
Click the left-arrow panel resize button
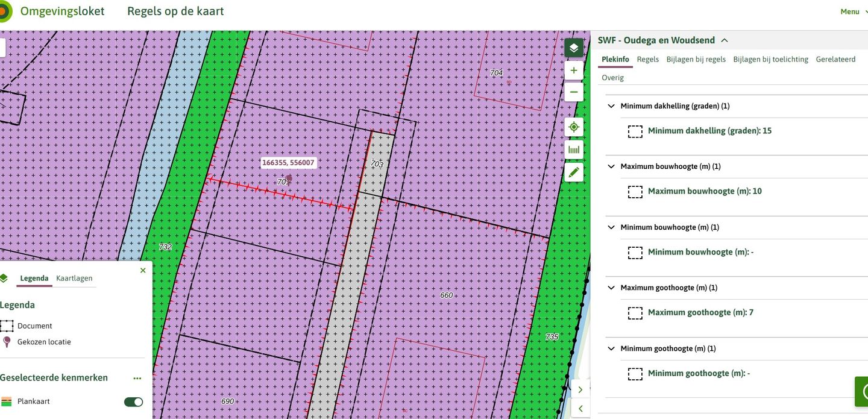tap(580, 409)
